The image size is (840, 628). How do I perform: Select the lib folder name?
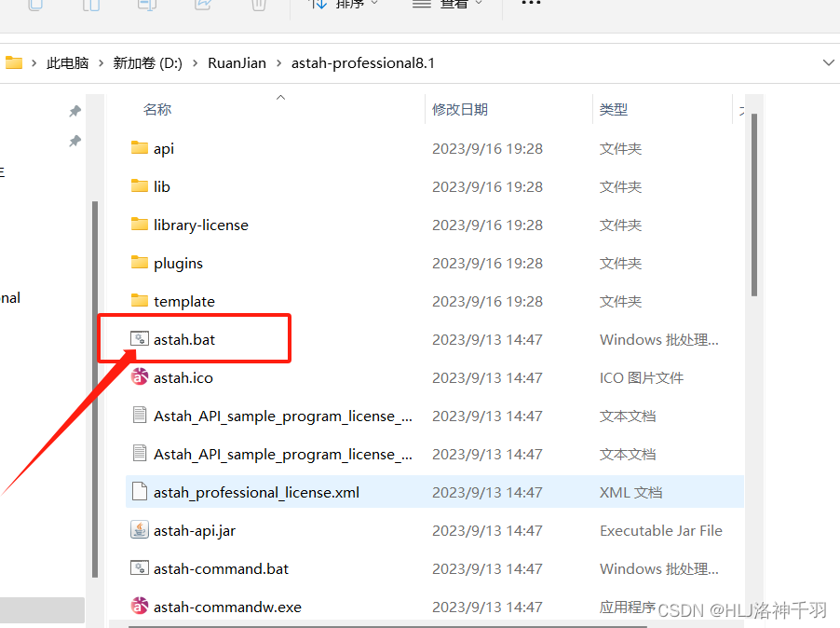pyautogui.click(x=162, y=186)
